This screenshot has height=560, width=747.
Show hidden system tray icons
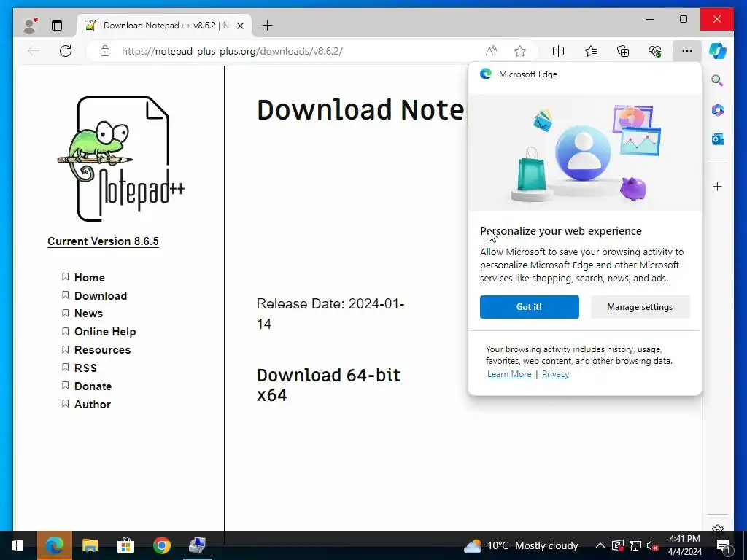[x=600, y=545]
